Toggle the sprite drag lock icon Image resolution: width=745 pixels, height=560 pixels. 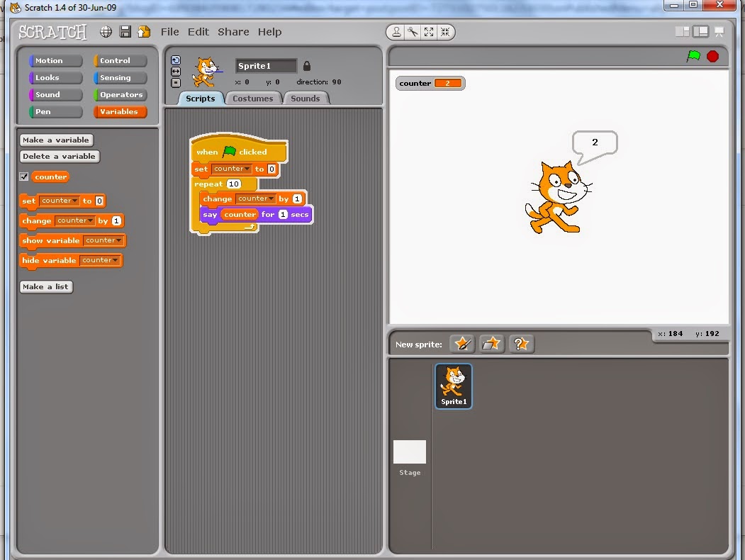pos(307,65)
